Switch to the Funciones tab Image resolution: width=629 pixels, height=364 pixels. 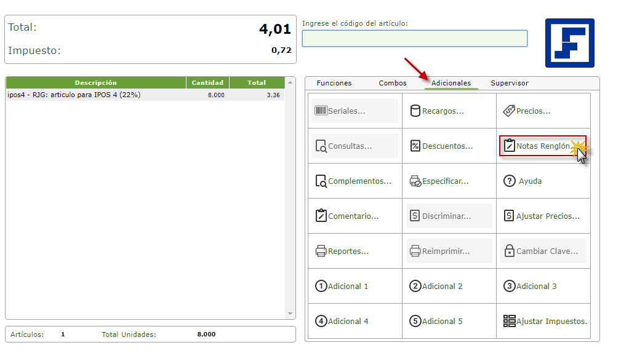(334, 83)
